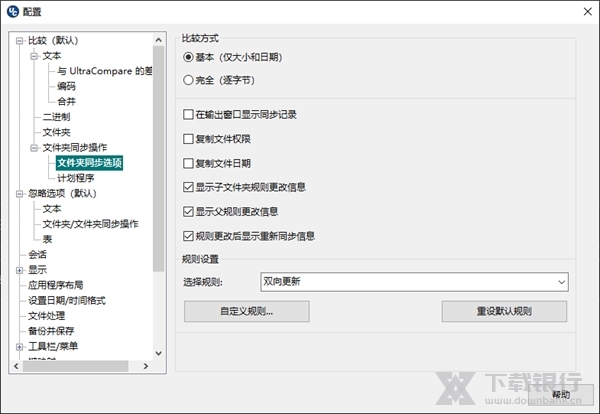Select 应用程序布局 tree item
This screenshot has height=414, width=600.
[55, 285]
